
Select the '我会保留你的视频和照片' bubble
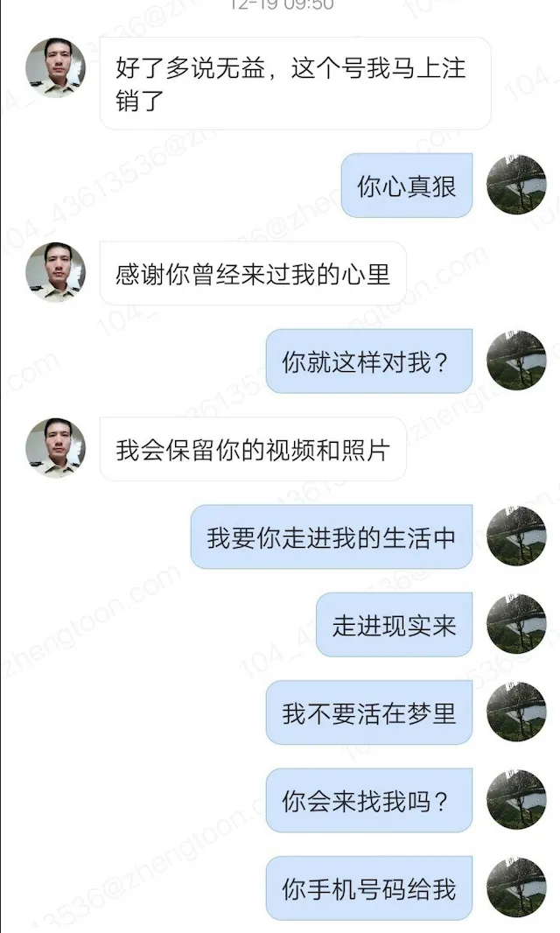253,449
